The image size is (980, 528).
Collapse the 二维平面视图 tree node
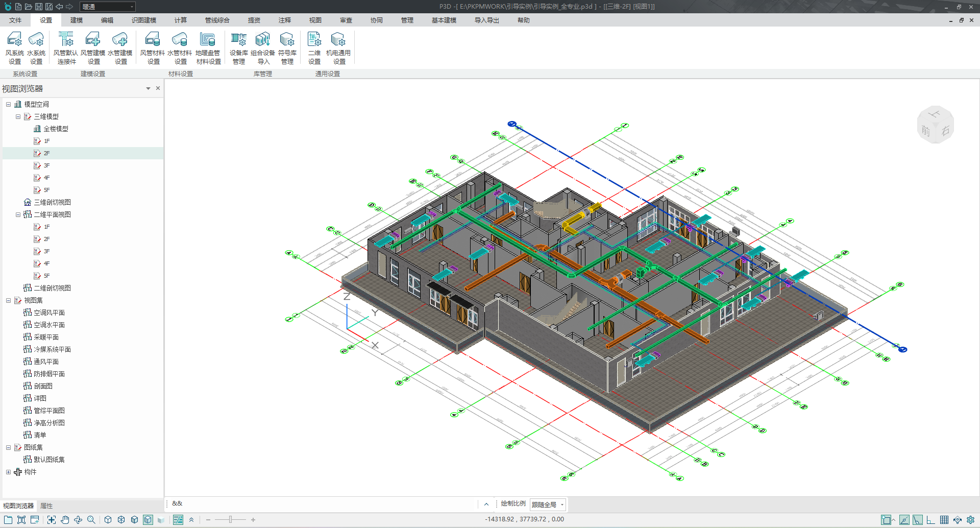[x=18, y=214]
